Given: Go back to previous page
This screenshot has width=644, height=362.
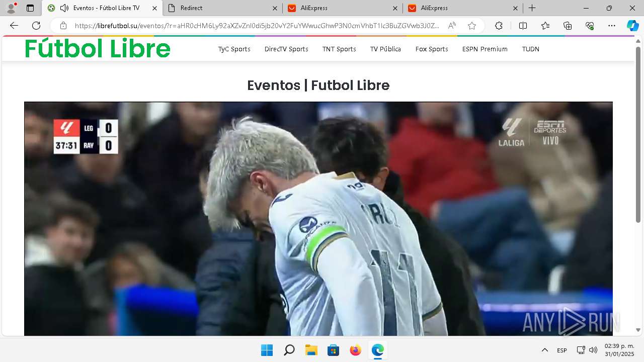Looking at the screenshot, I should pos(14,26).
